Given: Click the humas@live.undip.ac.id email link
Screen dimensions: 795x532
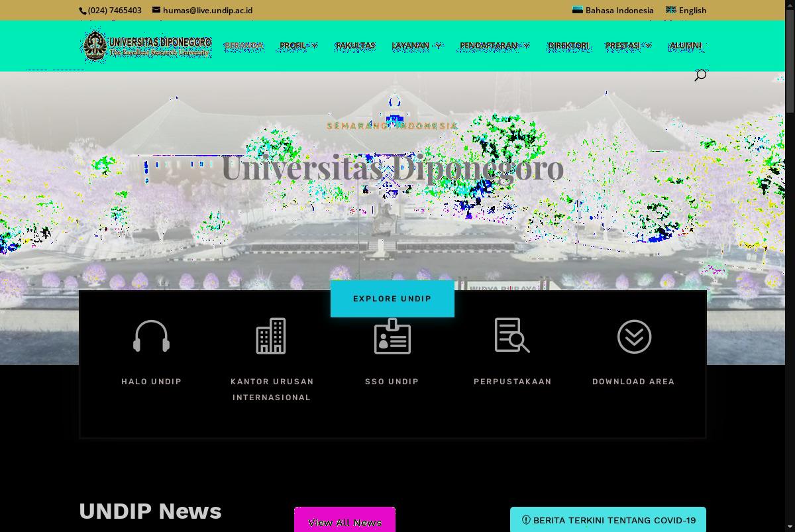Looking at the screenshot, I should pos(207,10).
